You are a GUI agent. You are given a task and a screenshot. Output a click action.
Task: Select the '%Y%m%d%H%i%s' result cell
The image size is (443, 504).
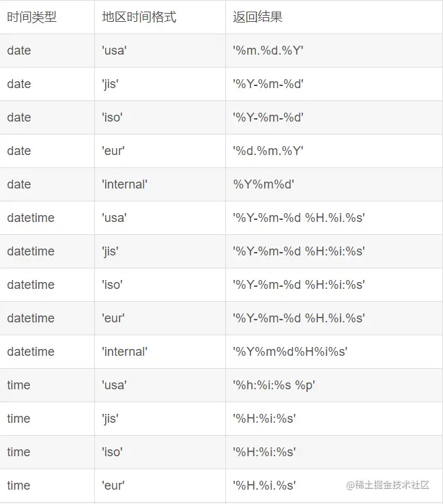[x=290, y=352]
